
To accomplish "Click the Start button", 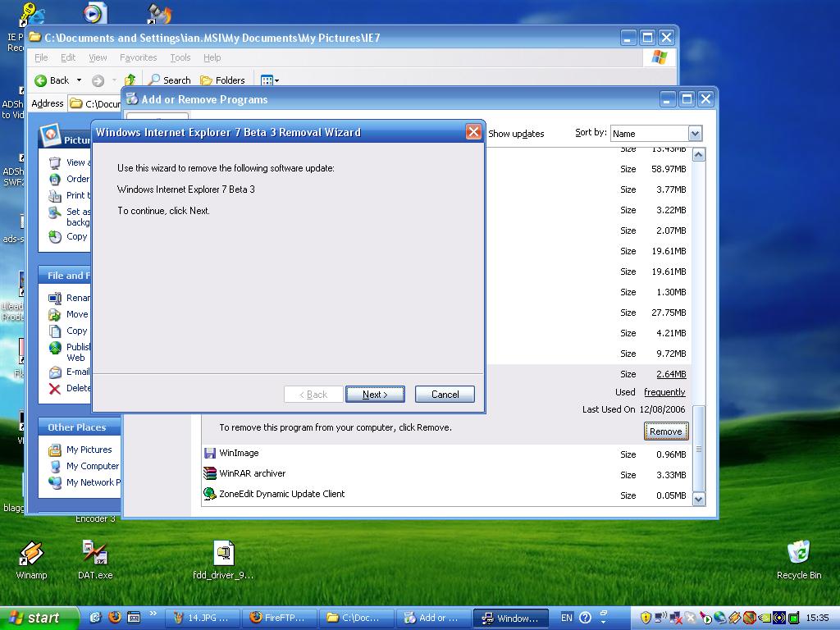I will [39, 618].
